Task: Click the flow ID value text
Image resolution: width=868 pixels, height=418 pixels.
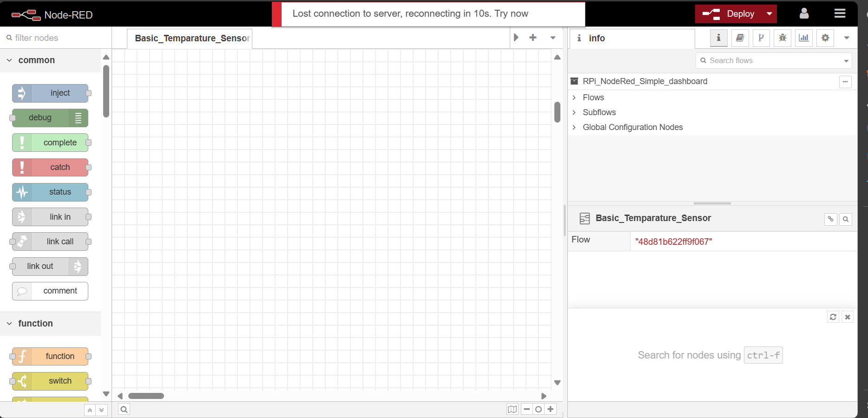Action: point(673,242)
